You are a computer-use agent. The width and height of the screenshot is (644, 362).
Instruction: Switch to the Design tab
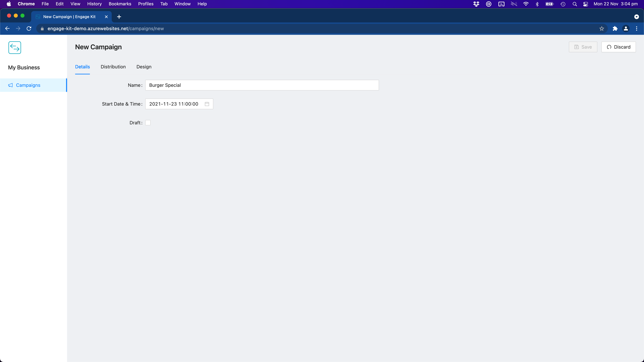coord(144,67)
